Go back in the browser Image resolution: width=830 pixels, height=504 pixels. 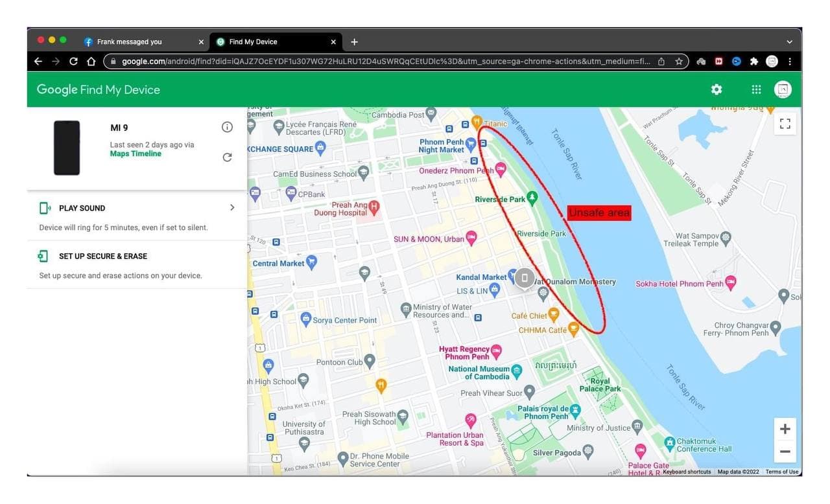38,62
